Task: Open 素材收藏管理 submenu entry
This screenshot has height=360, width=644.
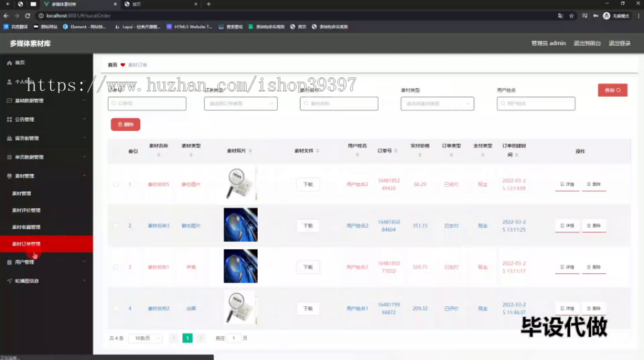Action: point(26,228)
